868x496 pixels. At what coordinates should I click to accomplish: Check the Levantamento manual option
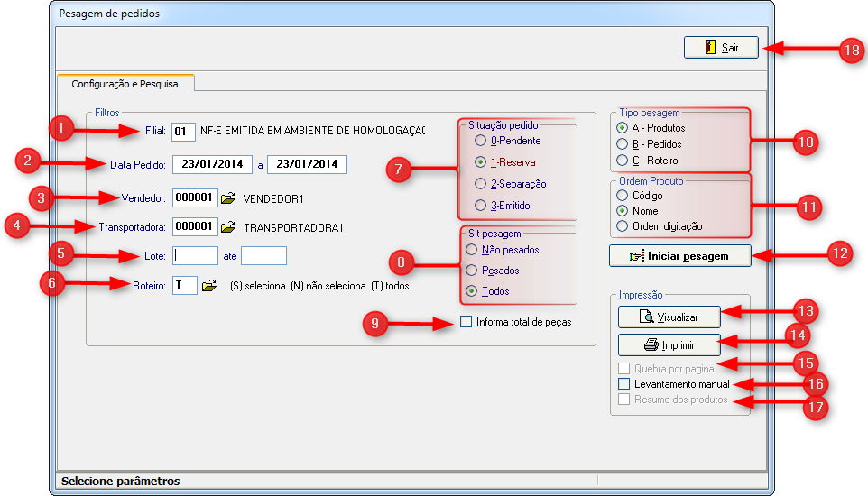click(x=623, y=384)
